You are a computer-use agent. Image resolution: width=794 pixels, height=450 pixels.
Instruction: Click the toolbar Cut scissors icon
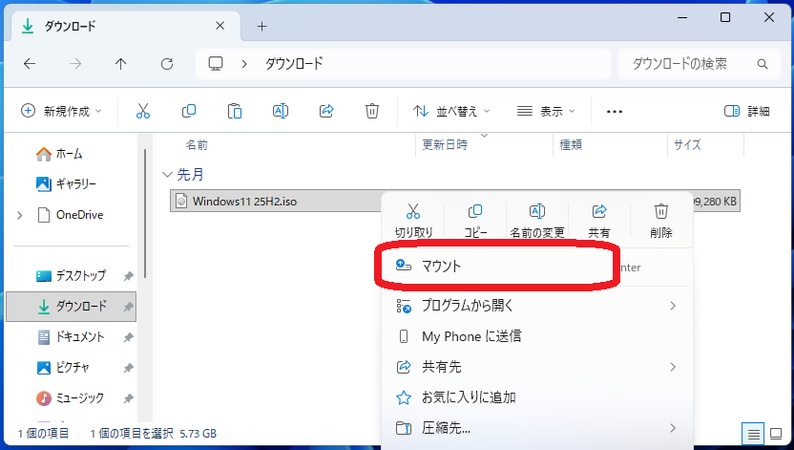point(143,111)
